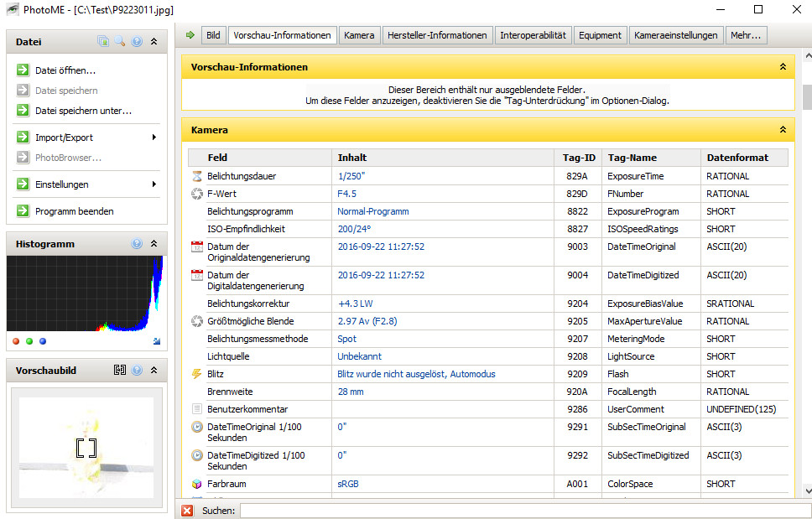The height and width of the screenshot is (519, 812).
Task: Toggle the green channel in the histogram
Action: point(29,341)
